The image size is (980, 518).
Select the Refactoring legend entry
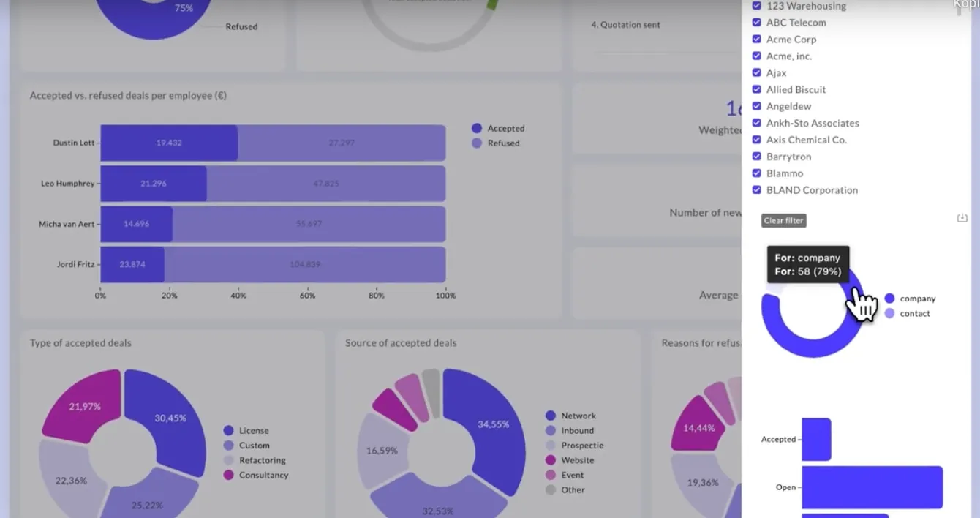[x=255, y=460]
